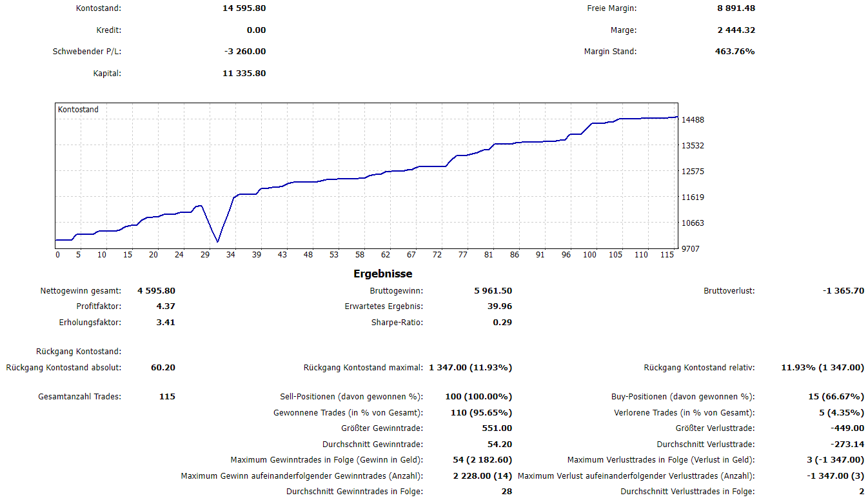Screen dimensions: 868x500
Task: Click the Bruttoverlust value -1 365.70
Action: [843, 291]
